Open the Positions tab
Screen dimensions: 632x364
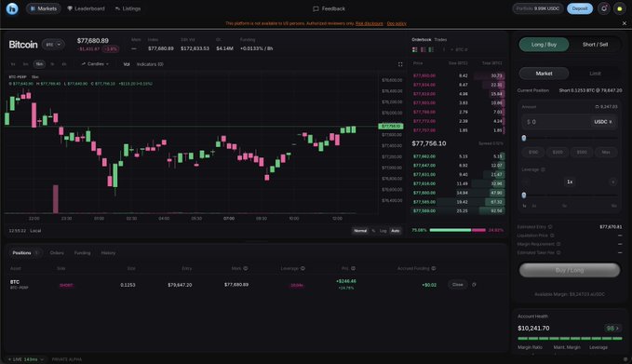coord(25,252)
